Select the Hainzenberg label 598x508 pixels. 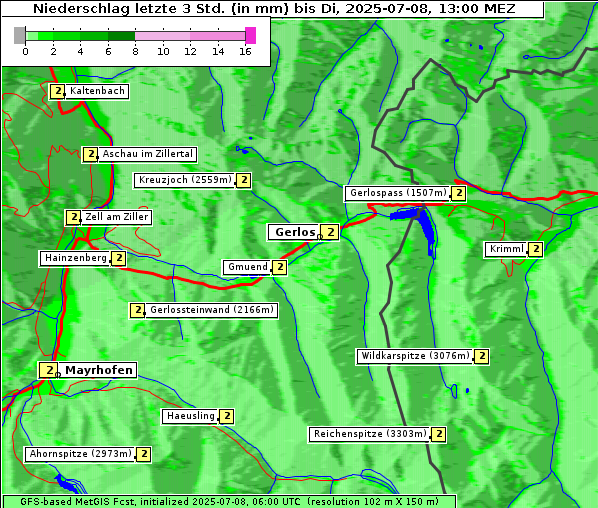click(x=76, y=259)
